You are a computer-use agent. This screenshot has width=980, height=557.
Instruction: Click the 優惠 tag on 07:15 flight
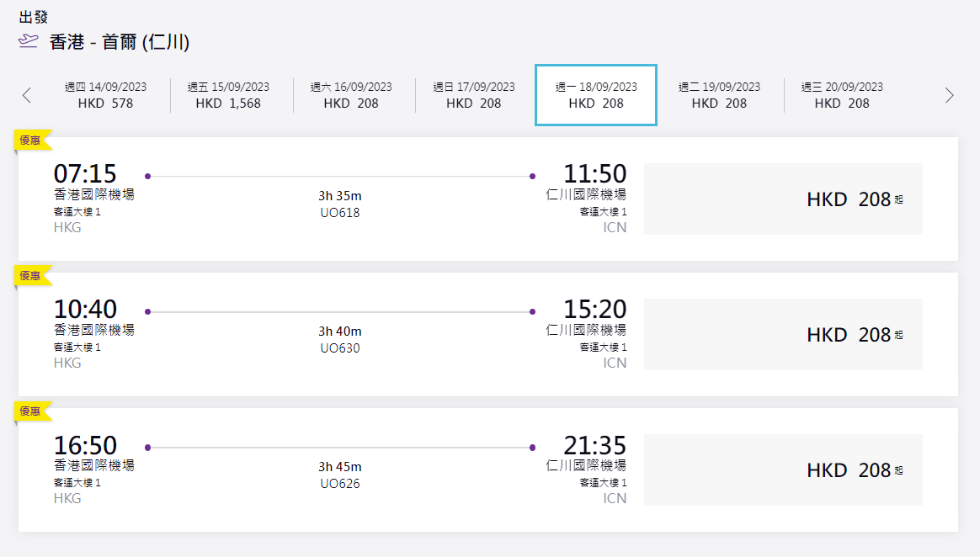click(x=31, y=140)
